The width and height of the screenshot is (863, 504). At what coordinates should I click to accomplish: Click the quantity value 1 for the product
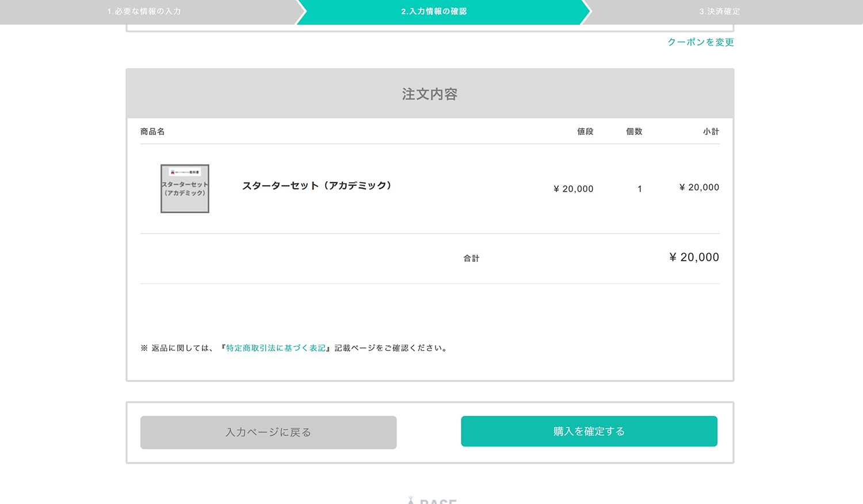pos(639,189)
